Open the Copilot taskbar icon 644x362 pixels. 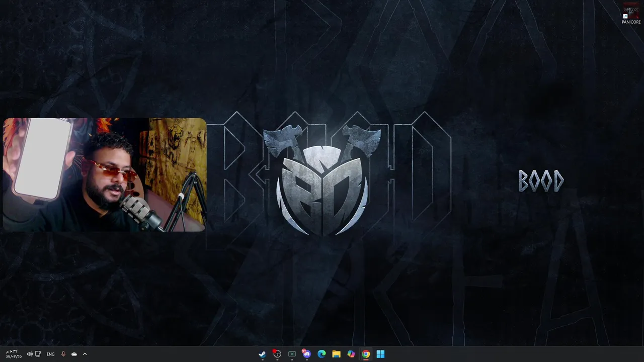351,354
